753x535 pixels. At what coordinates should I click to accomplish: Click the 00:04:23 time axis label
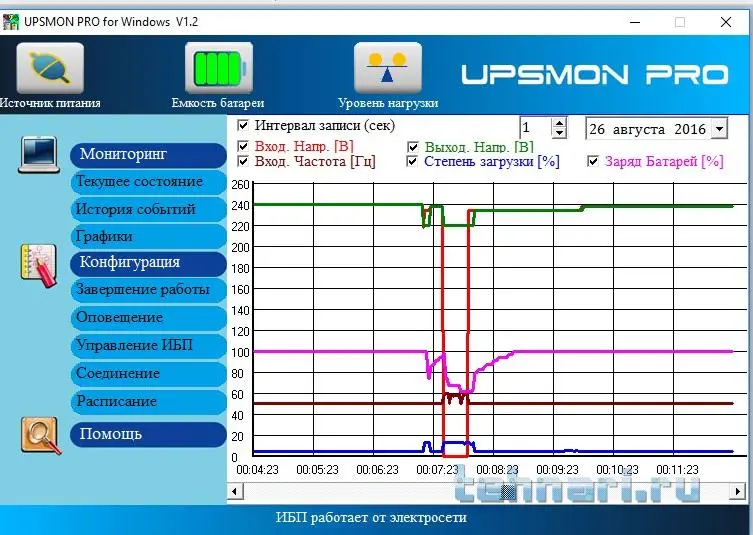pos(257,470)
